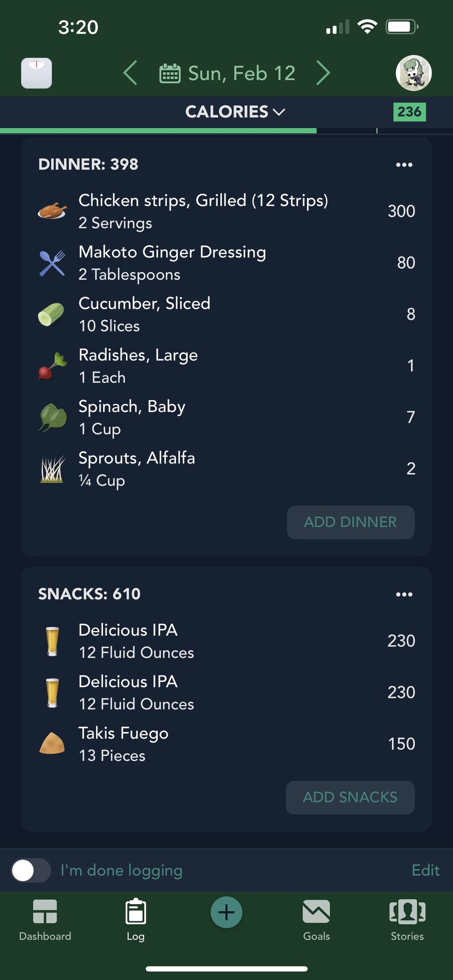This screenshot has height=980, width=453.
Task: Tap the Cucumber, Sliced food icon
Action: [x=51, y=314]
